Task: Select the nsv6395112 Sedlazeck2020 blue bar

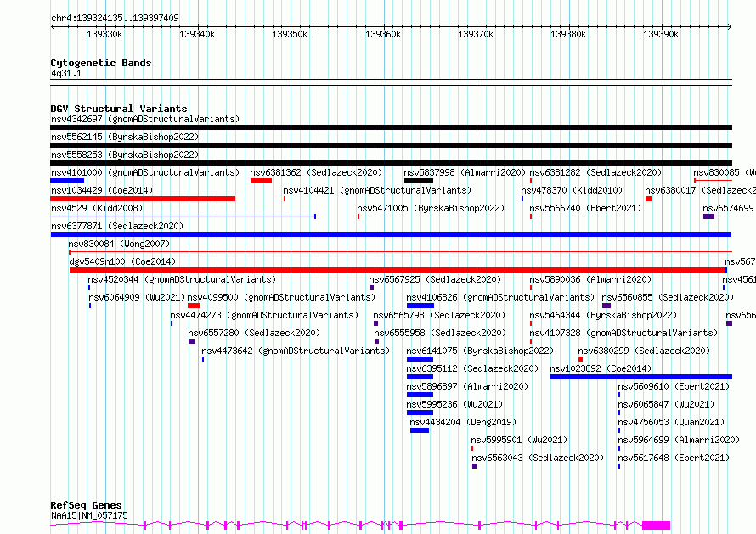Action: click(x=420, y=377)
